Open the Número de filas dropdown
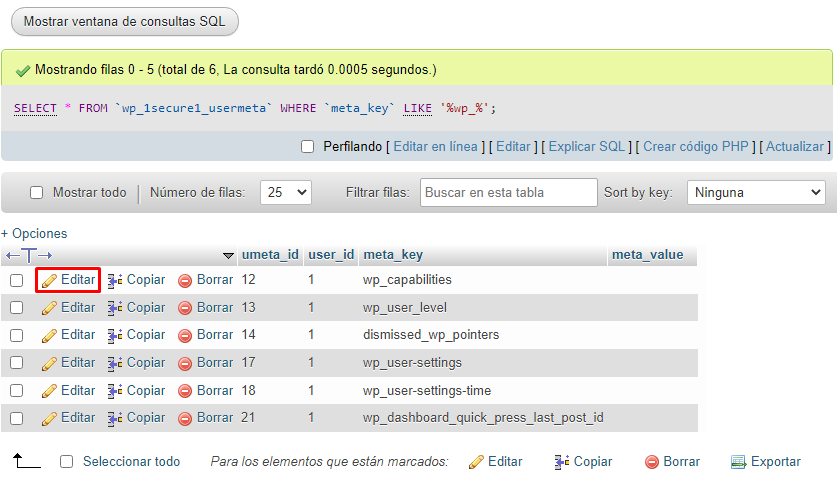The image size is (837, 481). click(x=286, y=192)
